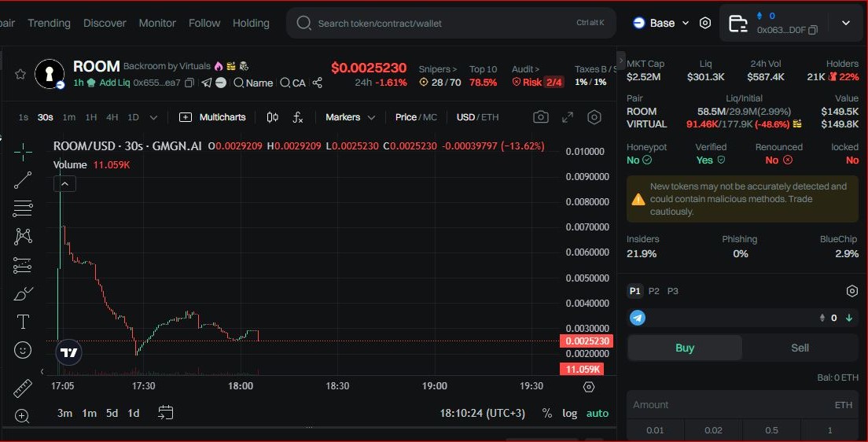Click the TradingView logo on chart
Screen dimensions: 868x442
(x=68, y=352)
